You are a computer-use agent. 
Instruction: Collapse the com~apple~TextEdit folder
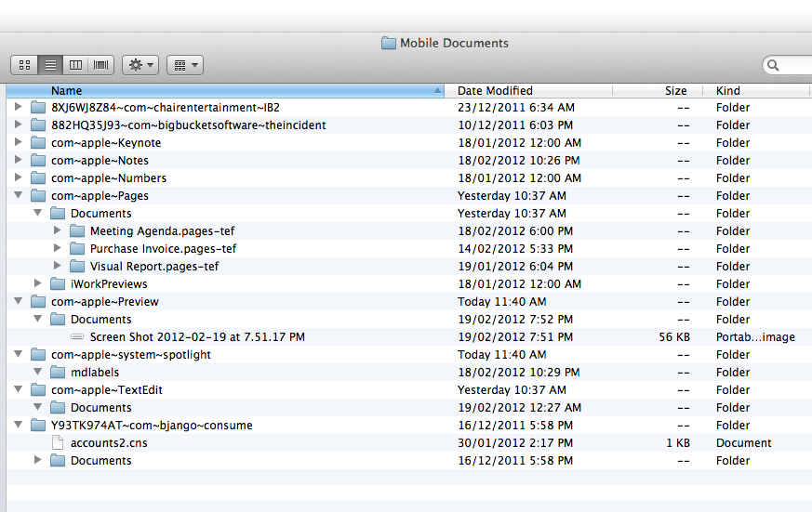(18, 389)
